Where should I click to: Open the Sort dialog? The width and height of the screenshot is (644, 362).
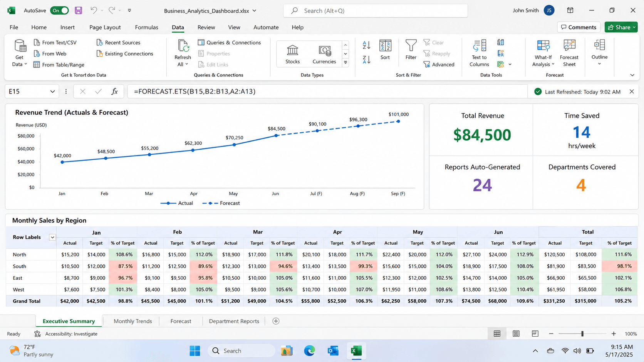[x=385, y=50]
